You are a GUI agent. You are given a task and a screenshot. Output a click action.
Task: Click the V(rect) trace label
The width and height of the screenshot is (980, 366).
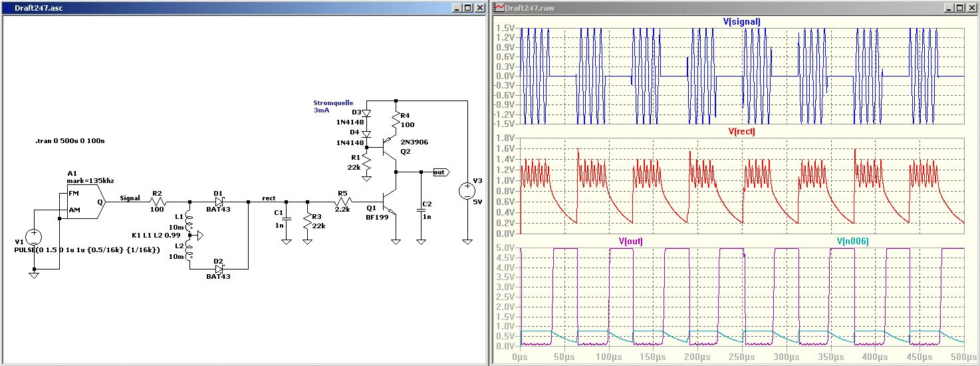741,132
